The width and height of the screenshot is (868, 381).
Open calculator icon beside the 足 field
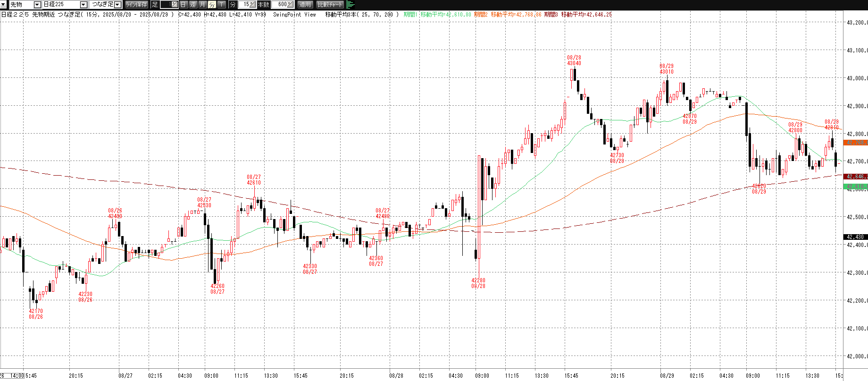coord(174,4)
